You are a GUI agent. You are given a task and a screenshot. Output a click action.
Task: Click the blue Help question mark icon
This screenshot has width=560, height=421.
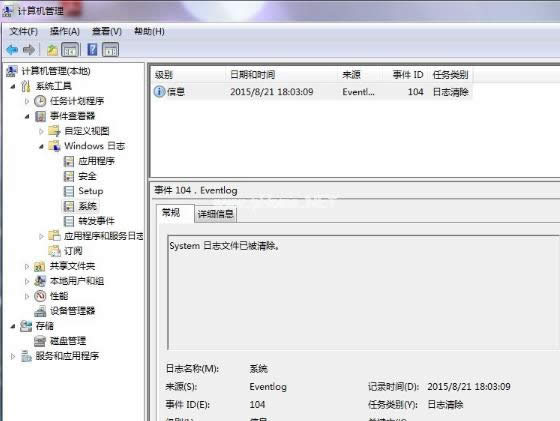[92, 49]
